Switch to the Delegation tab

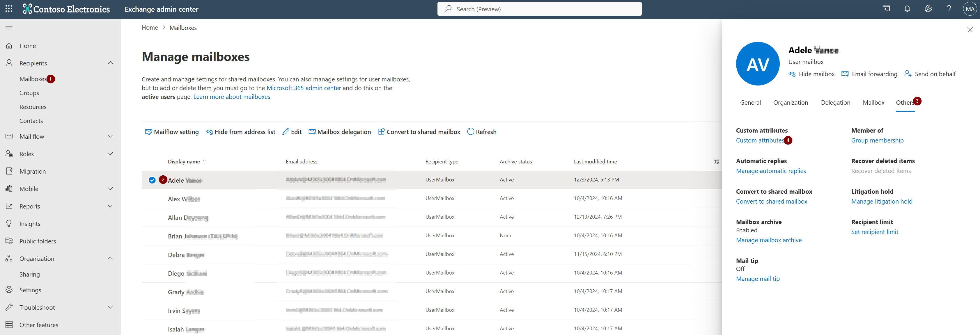835,103
